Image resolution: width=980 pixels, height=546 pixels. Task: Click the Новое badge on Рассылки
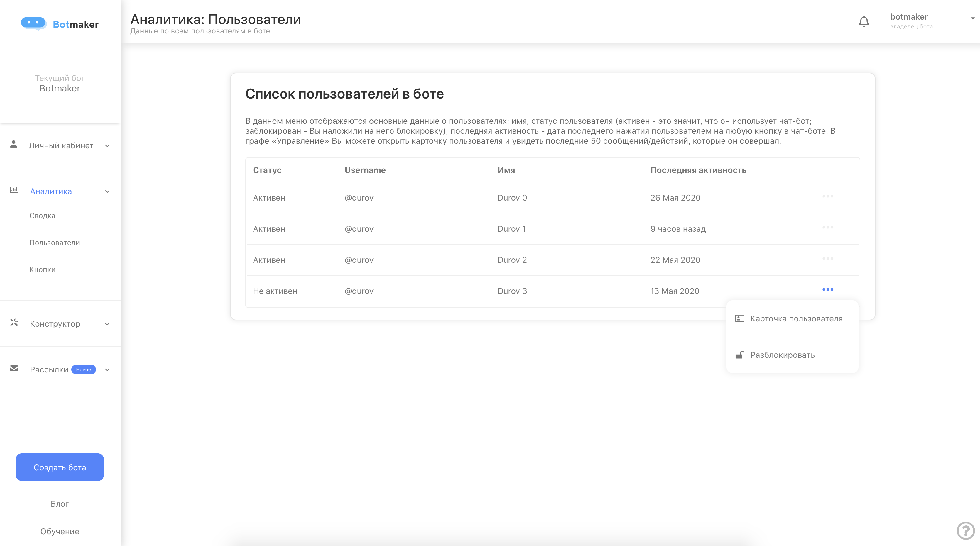83,369
